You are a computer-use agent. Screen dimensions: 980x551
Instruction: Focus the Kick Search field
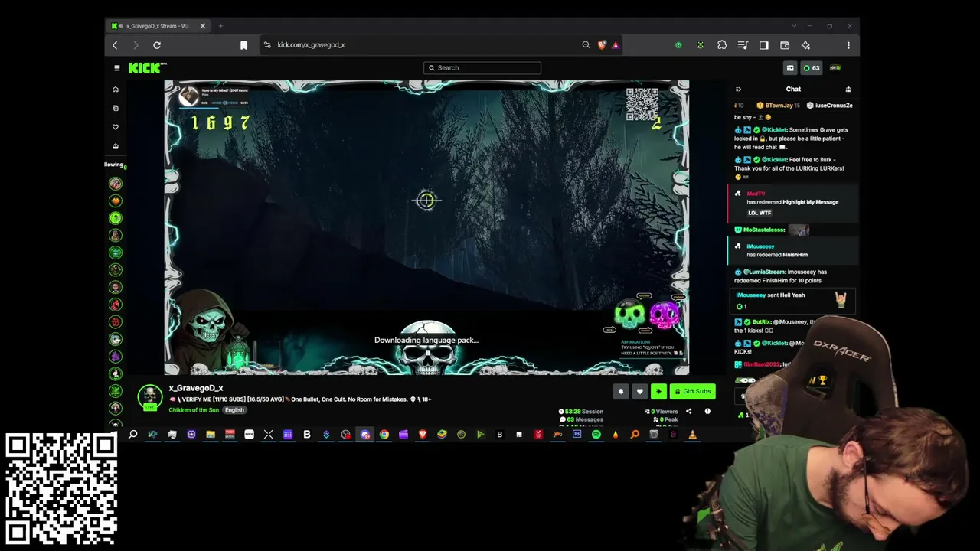point(482,68)
